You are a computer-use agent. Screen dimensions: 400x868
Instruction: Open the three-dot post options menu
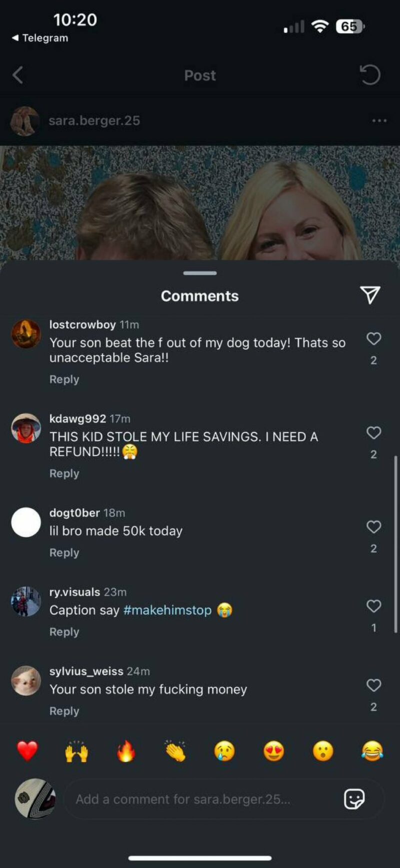click(x=379, y=121)
